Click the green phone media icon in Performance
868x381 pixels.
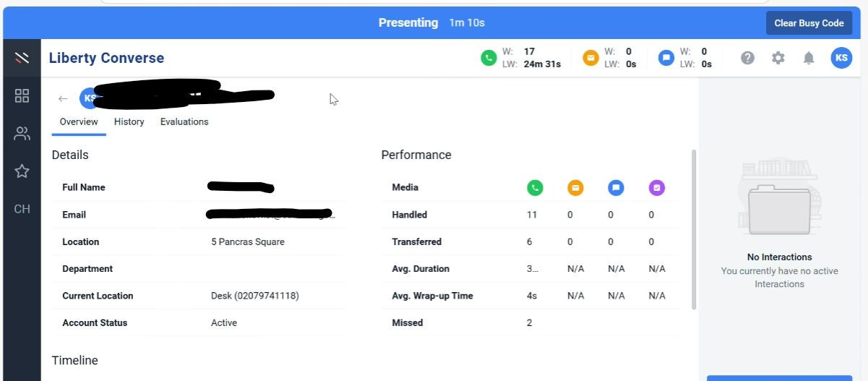click(x=535, y=188)
